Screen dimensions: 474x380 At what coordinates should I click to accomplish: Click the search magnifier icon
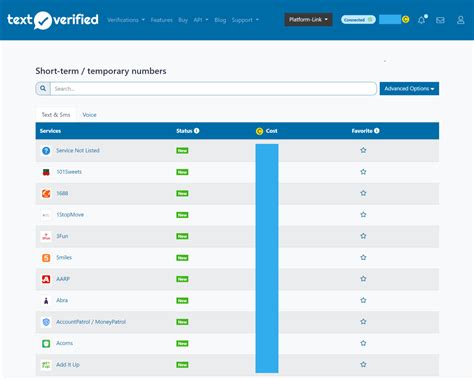coord(43,89)
